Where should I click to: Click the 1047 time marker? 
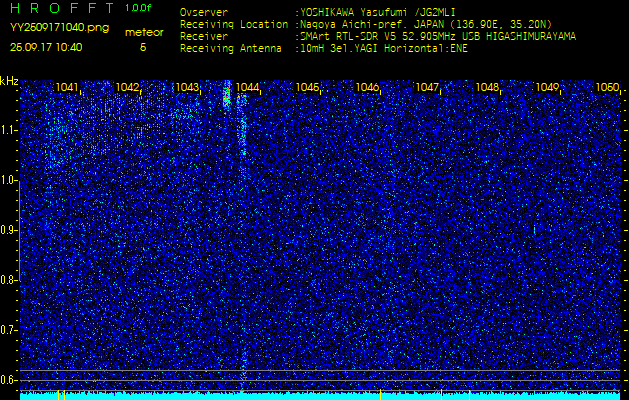tap(428, 88)
